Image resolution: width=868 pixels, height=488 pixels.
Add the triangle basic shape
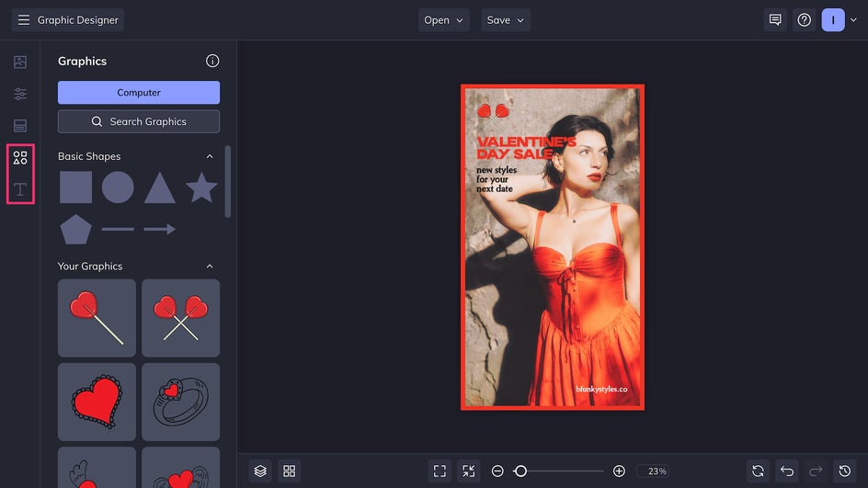(160, 187)
